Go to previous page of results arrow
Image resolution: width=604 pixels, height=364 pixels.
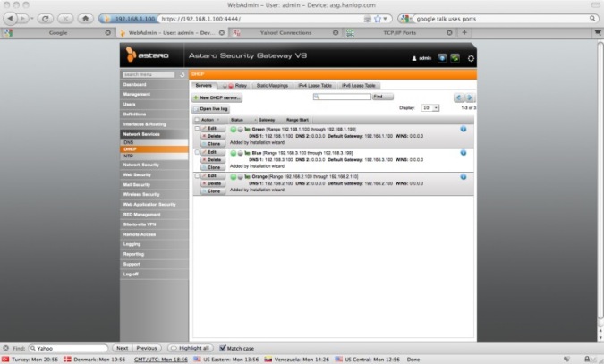tap(459, 97)
